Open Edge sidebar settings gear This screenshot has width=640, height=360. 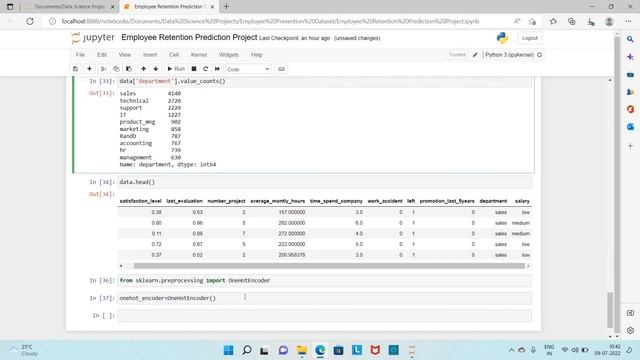631,330
